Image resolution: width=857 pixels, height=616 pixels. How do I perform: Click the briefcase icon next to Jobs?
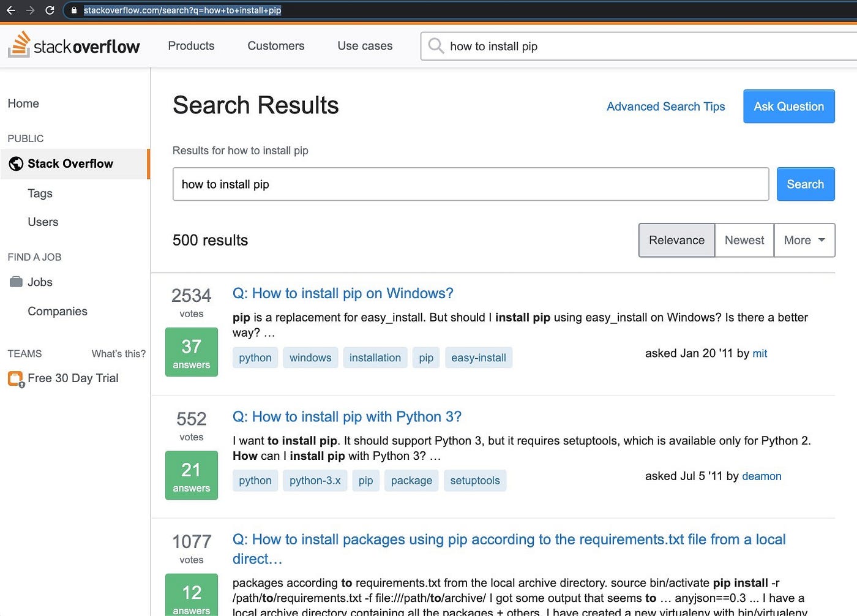[16, 282]
